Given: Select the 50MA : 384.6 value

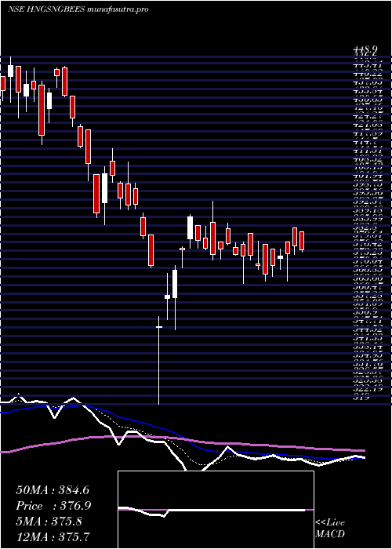Looking at the screenshot, I should 53,490.
